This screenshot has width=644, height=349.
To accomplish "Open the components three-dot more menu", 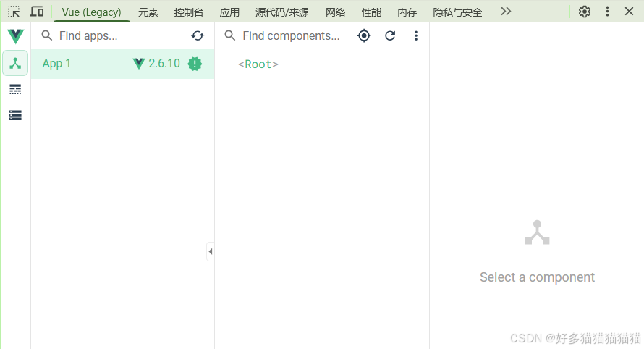I will click(x=416, y=35).
